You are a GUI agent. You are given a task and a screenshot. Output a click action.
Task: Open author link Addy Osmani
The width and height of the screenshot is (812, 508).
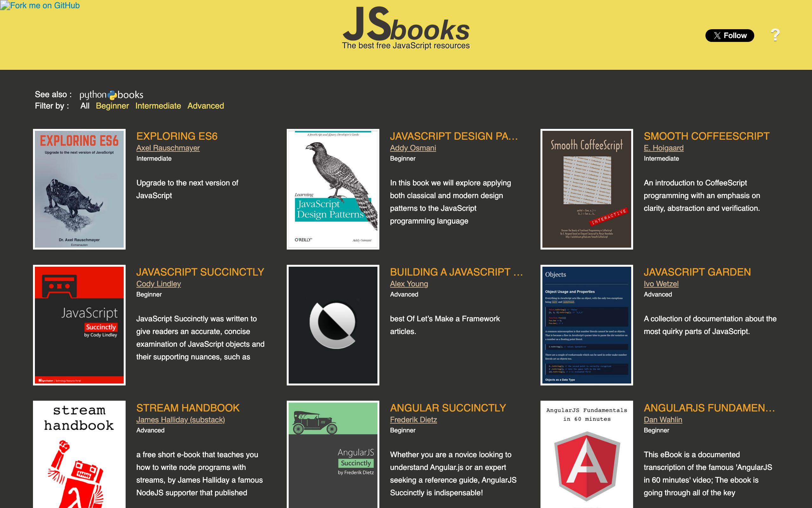pyautogui.click(x=413, y=148)
